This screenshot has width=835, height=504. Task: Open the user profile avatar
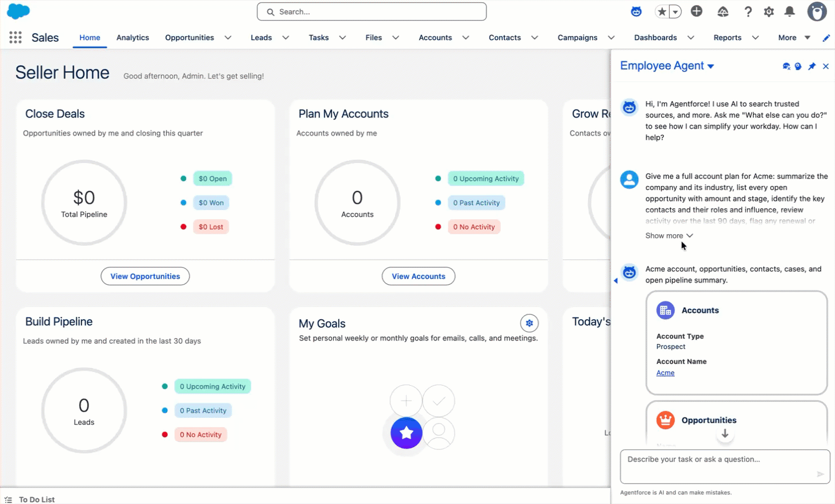click(x=817, y=11)
